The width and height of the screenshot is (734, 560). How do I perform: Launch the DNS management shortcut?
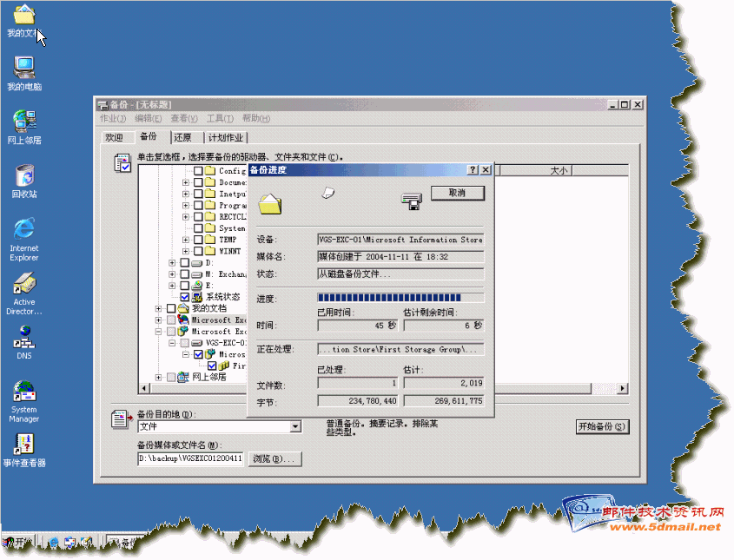(23, 336)
